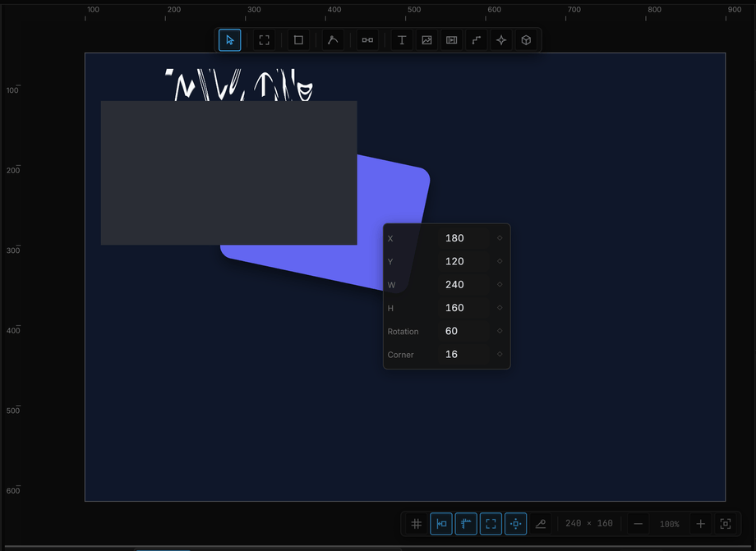
Task: Fit canvas to screen icon
Action: pyautogui.click(x=726, y=524)
